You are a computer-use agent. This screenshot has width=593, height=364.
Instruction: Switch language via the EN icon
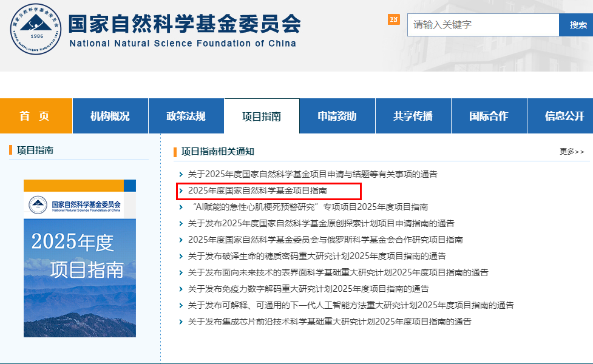pos(394,19)
